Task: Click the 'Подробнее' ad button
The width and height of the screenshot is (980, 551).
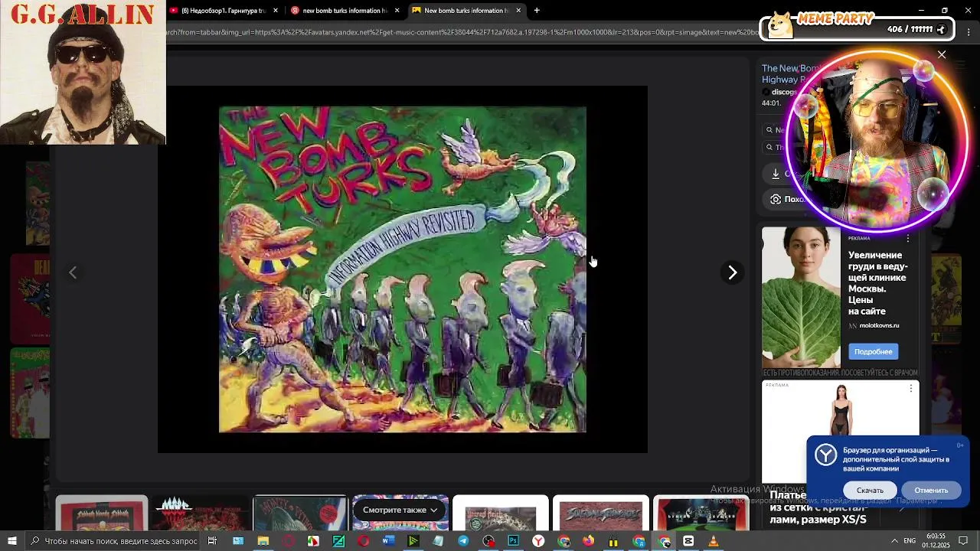Action: [873, 351]
